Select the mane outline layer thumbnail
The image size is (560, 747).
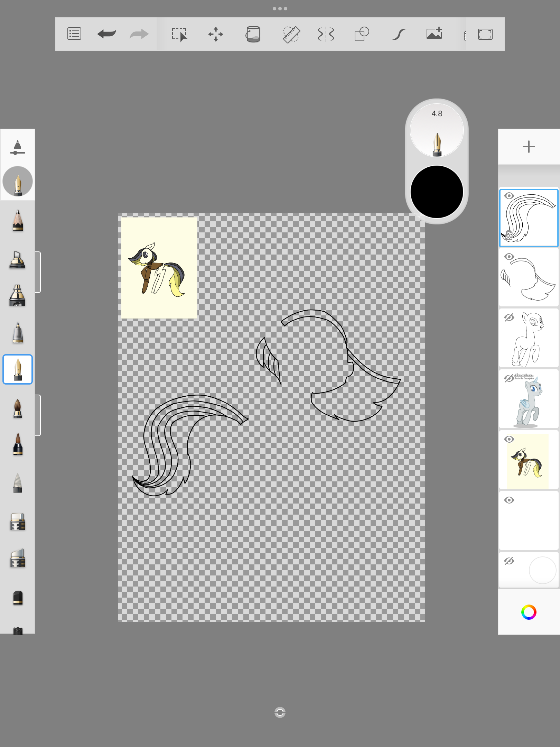coord(529,277)
